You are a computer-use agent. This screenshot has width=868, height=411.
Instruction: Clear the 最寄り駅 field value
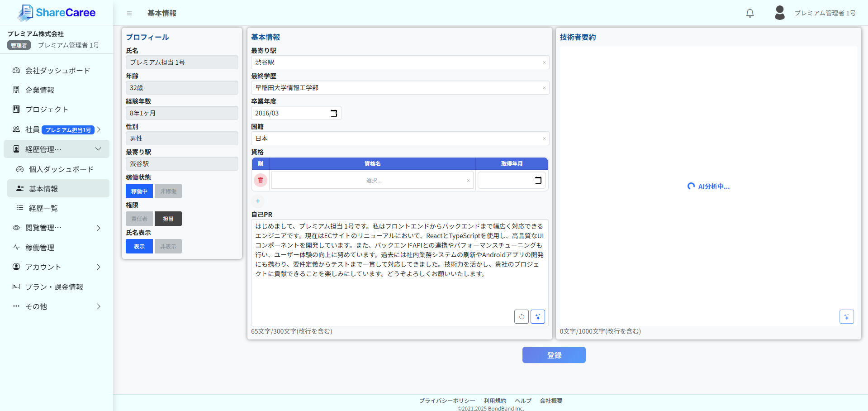click(x=544, y=62)
